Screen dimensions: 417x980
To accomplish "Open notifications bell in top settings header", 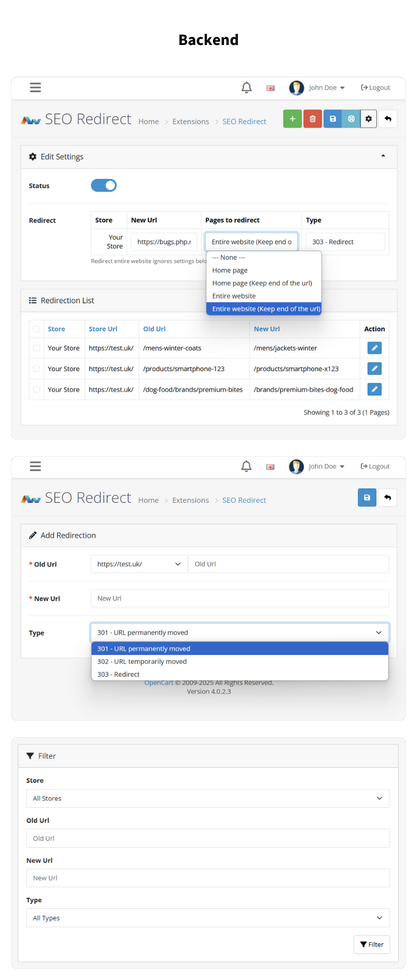I will point(246,88).
